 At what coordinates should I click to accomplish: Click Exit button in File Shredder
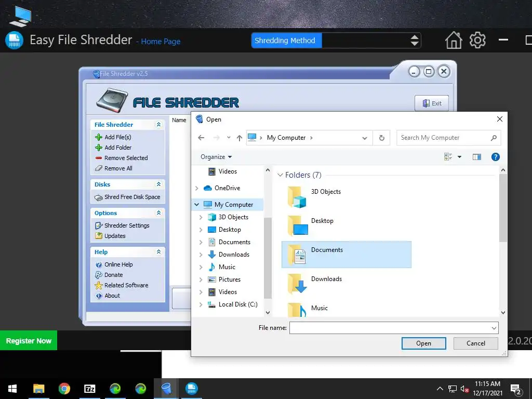pos(432,103)
